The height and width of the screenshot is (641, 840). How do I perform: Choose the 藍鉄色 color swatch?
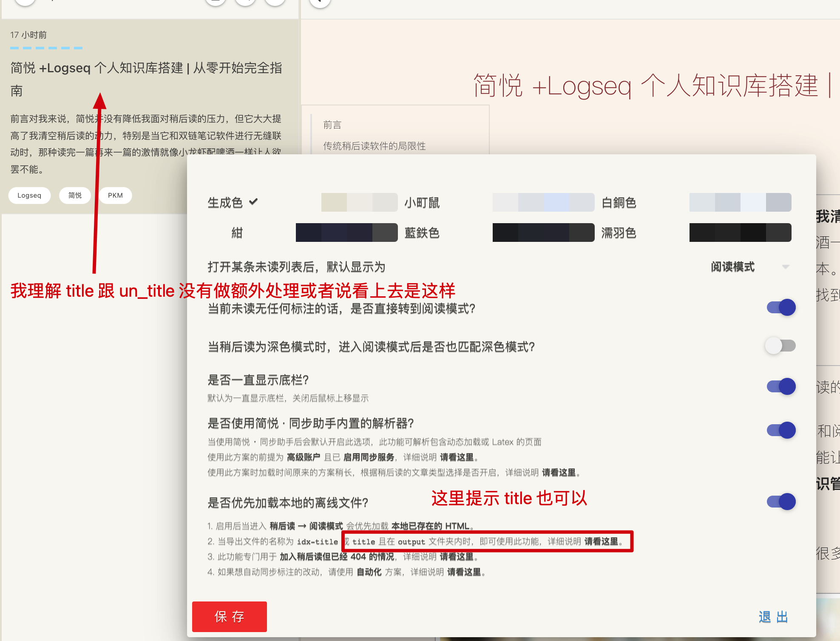[346, 233]
